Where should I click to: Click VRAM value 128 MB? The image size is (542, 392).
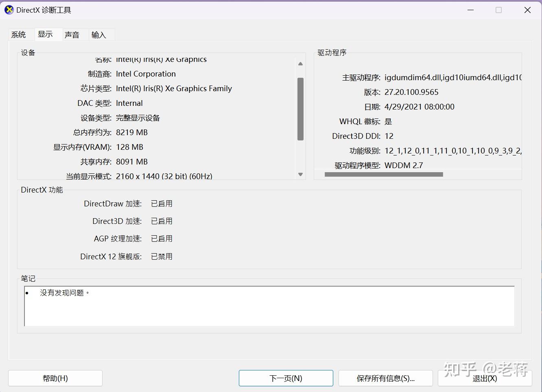click(129, 147)
